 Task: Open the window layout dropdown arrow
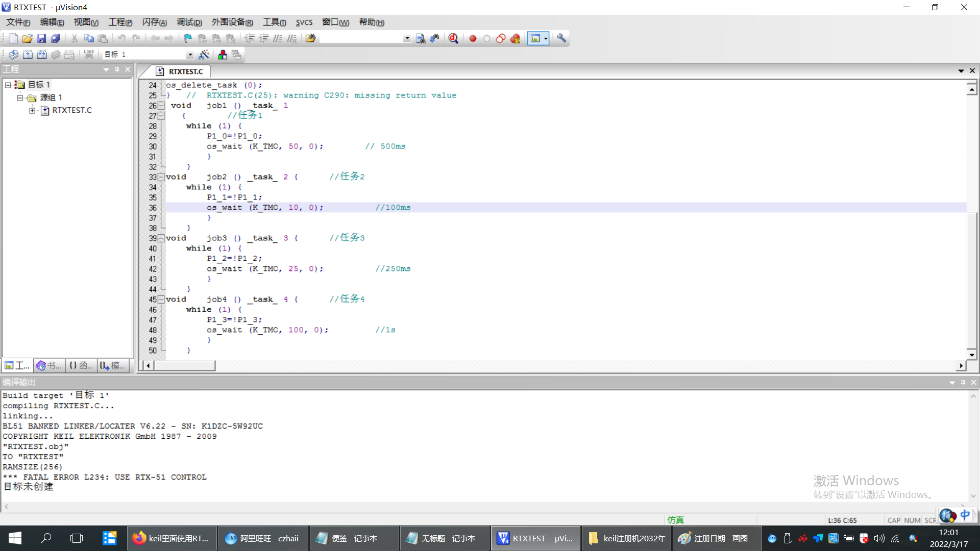(546, 38)
